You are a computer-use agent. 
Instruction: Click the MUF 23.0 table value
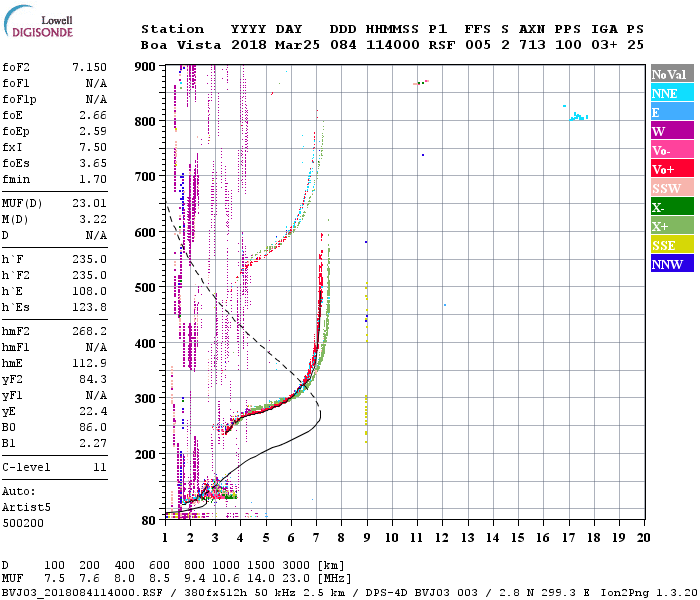[296, 579]
